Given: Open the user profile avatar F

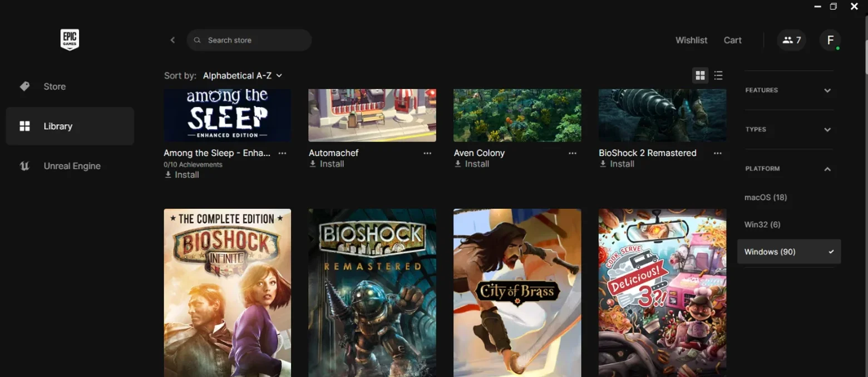Looking at the screenshot, I should click(x=830, y=40).
